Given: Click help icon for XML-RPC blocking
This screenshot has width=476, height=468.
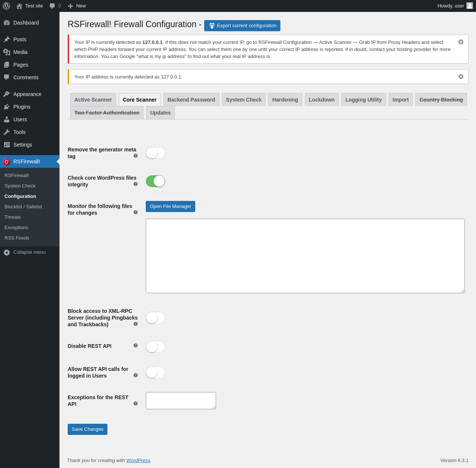Looking at the screenshot, I should [x=135, y=324].
